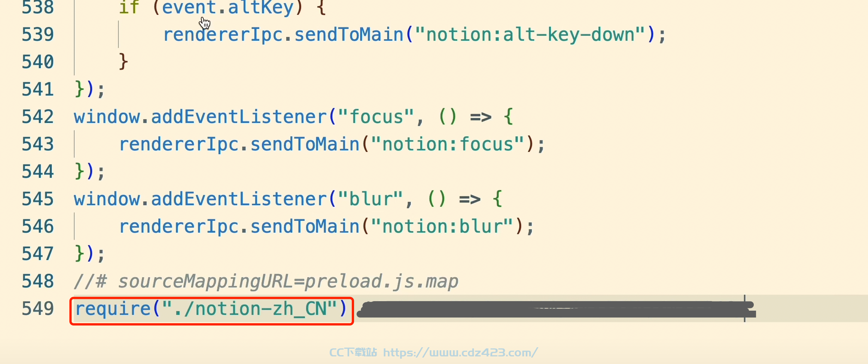Click rendererIpc on line 546
This screenshot has height=364, width=868.
(179, 227)
